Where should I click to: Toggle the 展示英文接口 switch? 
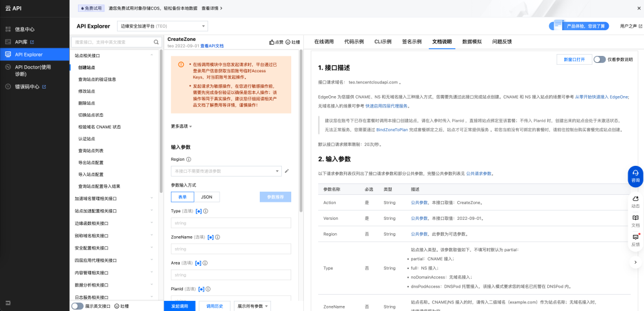[x=77, y=306]
